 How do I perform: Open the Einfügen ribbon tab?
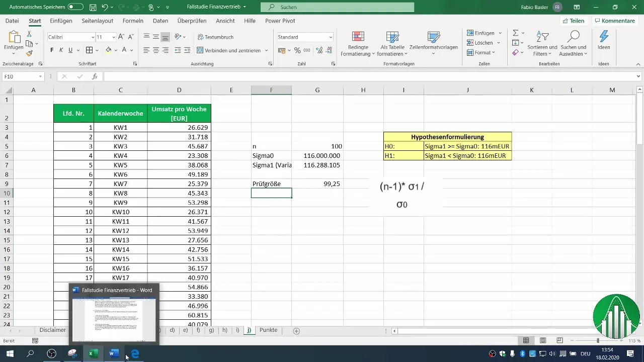pyautogui.click(x=61, y=21)
